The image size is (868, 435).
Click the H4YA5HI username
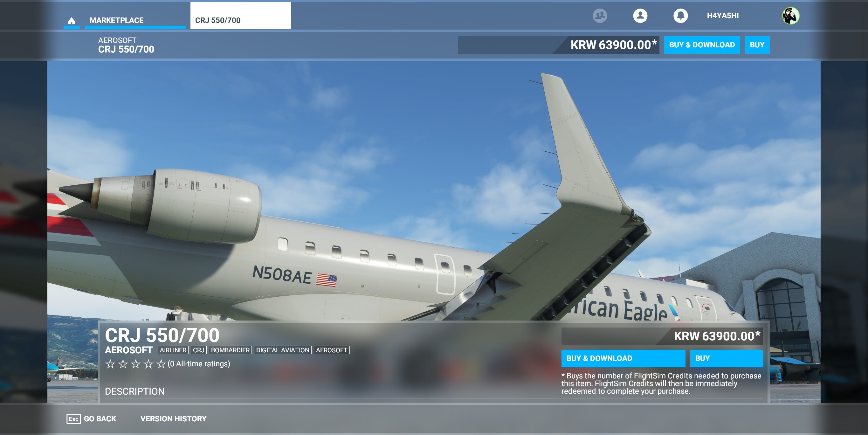pyautogui.click(x=722, y=16)
